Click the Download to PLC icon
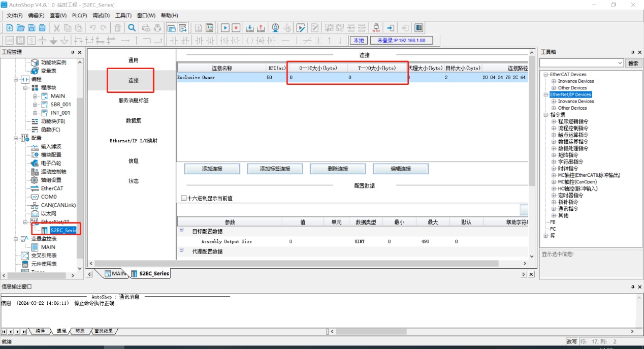The image size is (644, 349). click(250, 28)
